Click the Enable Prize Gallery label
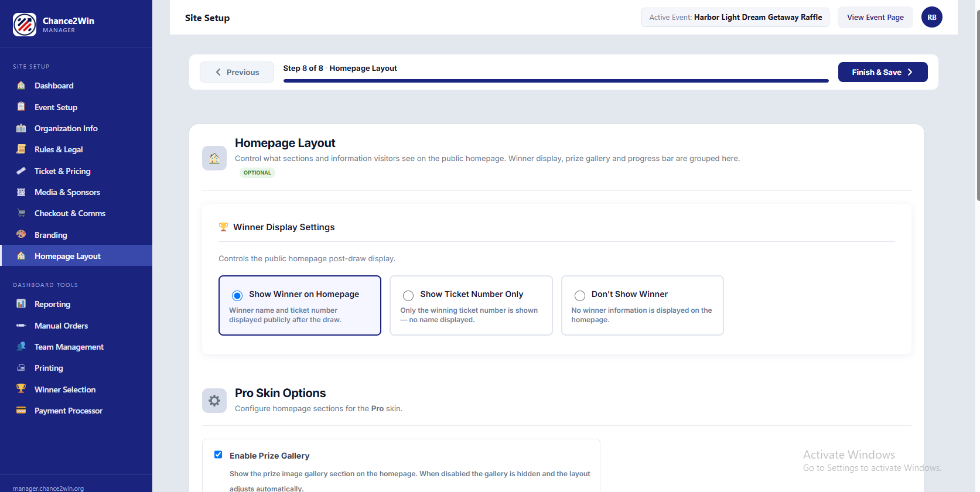The width and height of the screenshot is (980, 492). (x=269, y=456)
